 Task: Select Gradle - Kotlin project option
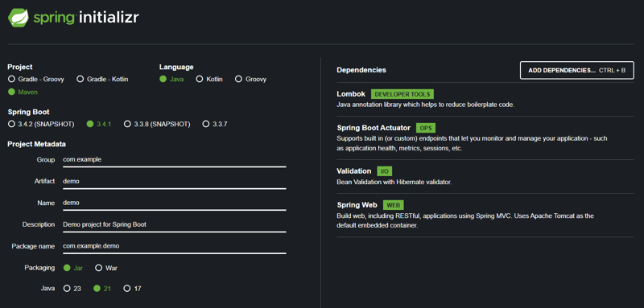coord(103,79)
